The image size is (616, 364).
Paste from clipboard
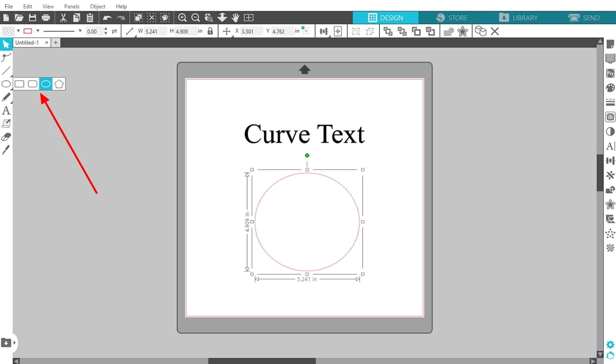pos(90,18)
